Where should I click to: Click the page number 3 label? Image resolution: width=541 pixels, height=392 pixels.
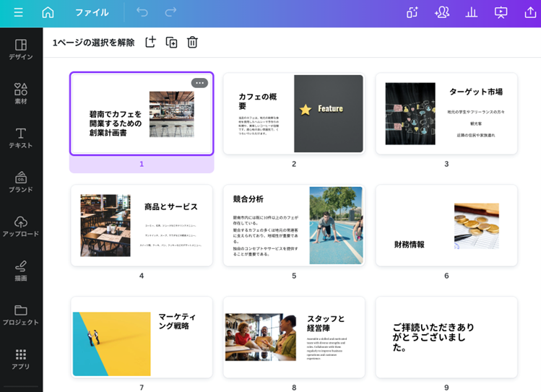[446, 164]
